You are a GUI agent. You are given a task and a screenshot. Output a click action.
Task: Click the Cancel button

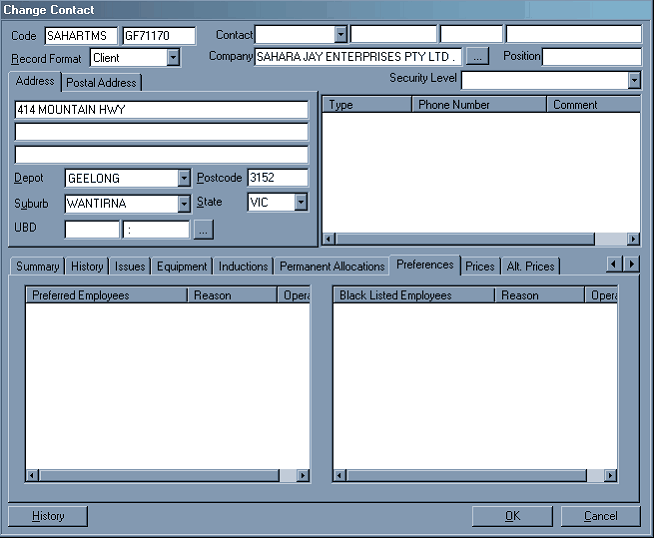coord(601,516)
